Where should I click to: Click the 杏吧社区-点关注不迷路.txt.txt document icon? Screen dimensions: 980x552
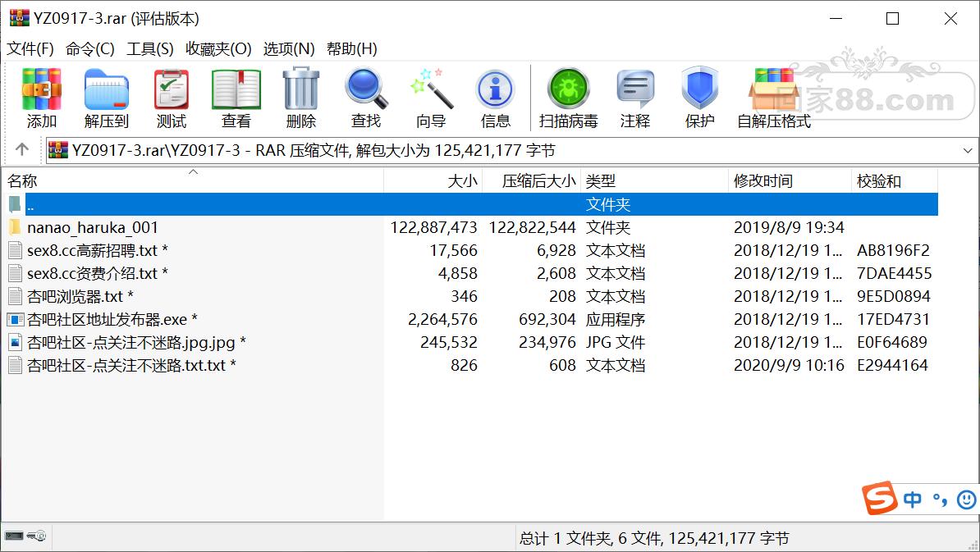coord(15,365)
